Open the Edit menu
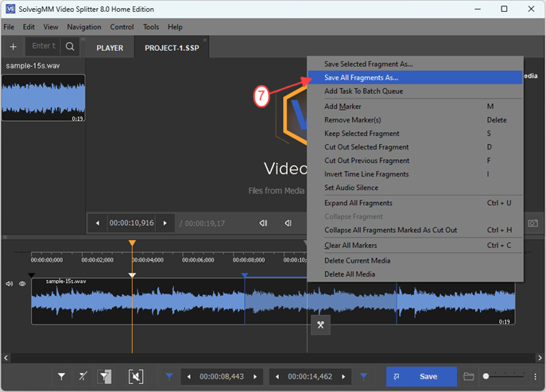Image resolution: width=546 pixels, height=392 pixels. 29,27
